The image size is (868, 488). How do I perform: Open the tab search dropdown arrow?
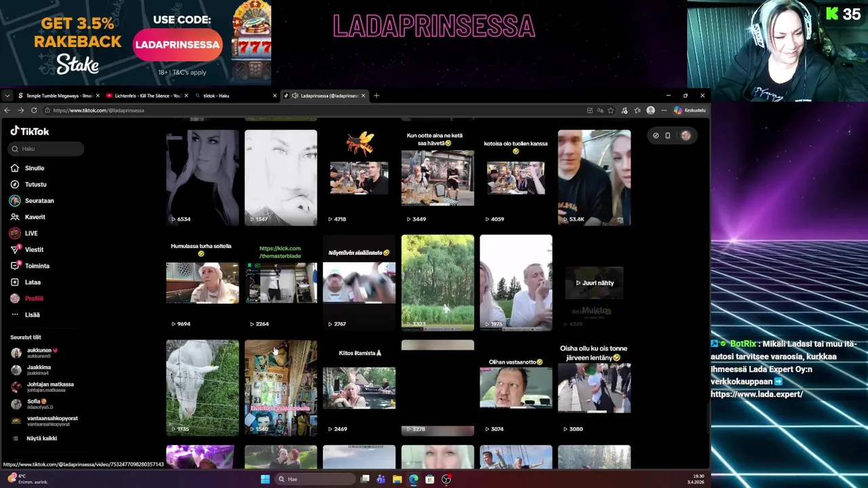[6, 96]
